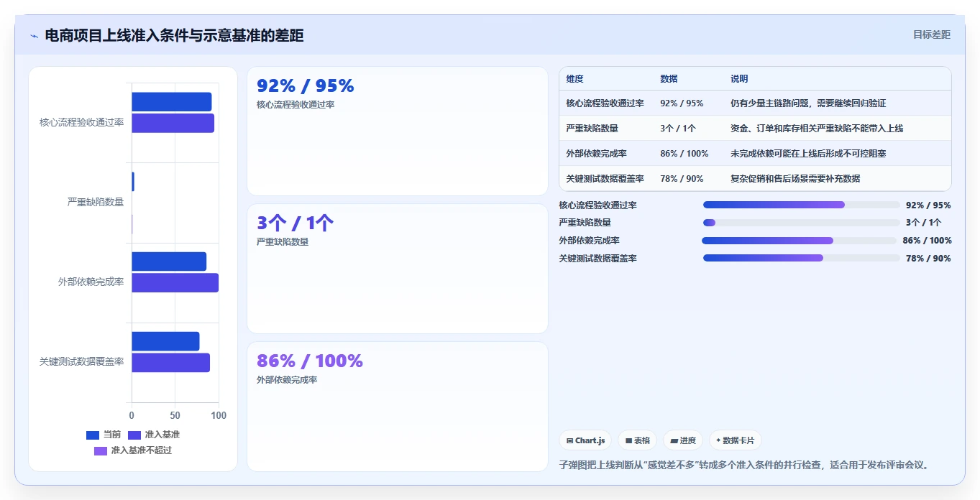Click the icon inside the Chart.js chip
This screenshot has width=980, height=500.
pos(569,440)
